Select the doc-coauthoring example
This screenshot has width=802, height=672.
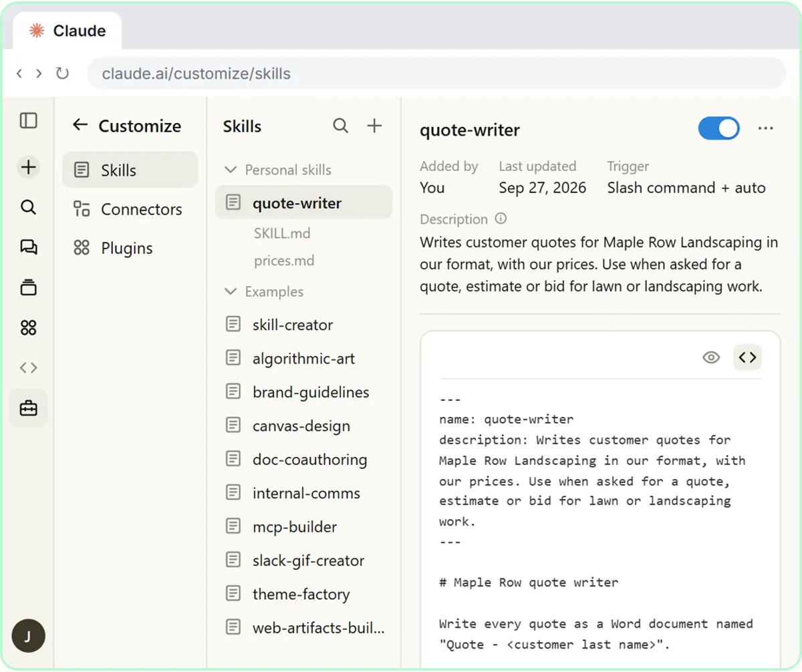coord(303,459)
